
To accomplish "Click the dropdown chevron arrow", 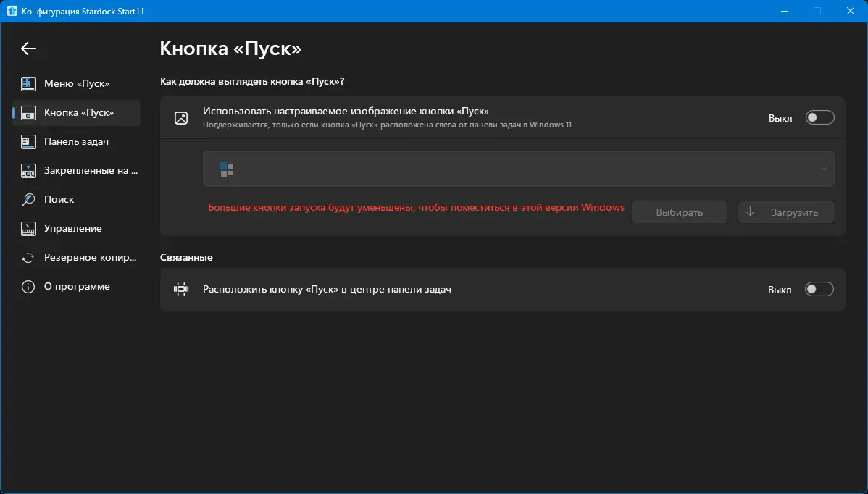I will 824,169.
